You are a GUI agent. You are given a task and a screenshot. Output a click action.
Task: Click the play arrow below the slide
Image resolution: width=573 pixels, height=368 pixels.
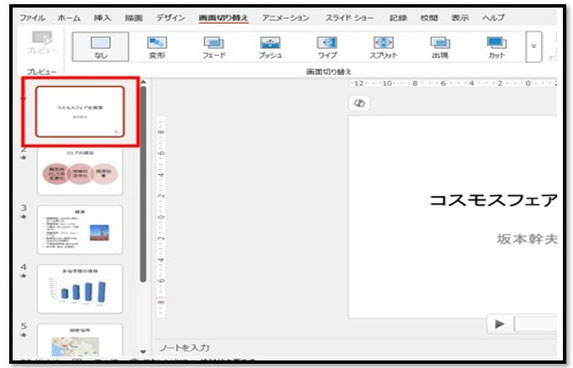500,324
